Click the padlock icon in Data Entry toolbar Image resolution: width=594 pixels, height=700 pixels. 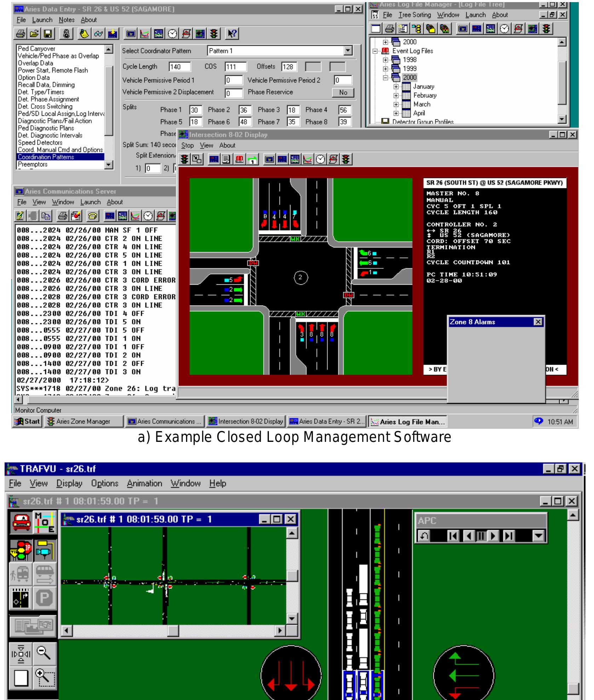click(x=66, y=34)
